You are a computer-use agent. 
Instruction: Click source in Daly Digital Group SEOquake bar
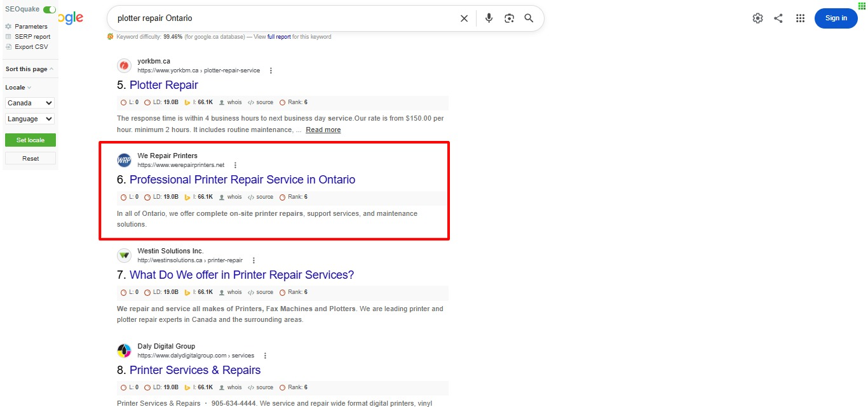[x=261, y=387]
